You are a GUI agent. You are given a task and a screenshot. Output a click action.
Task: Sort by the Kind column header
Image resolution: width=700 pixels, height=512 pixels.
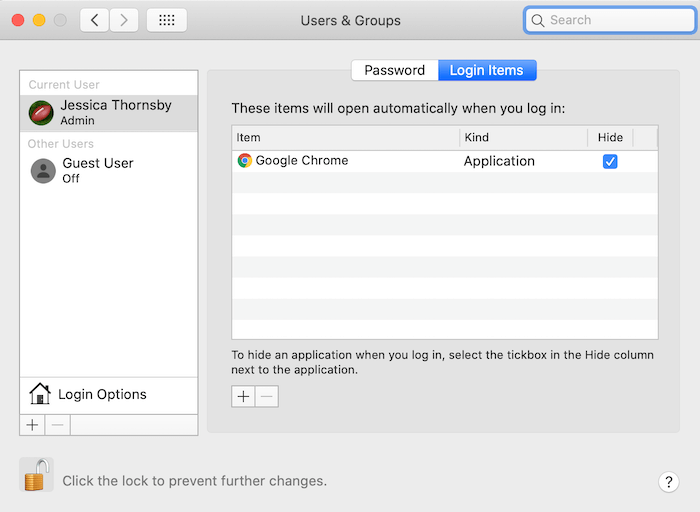pos(524,137)
